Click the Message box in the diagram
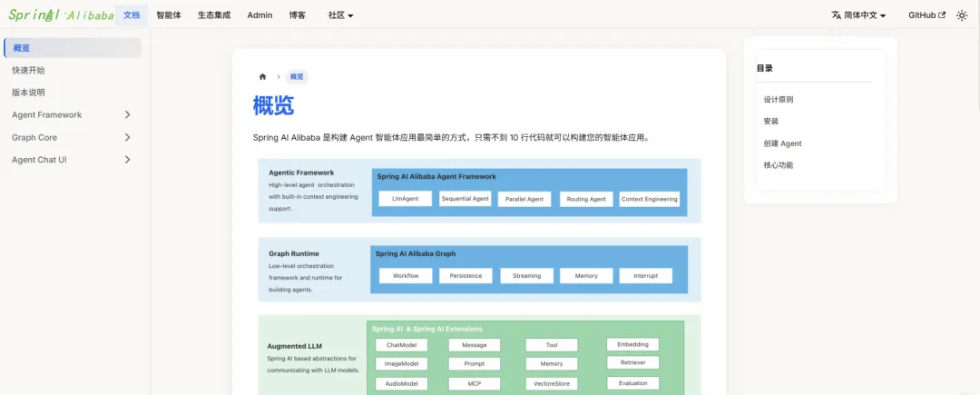The image size is (980, 395). 475,345
